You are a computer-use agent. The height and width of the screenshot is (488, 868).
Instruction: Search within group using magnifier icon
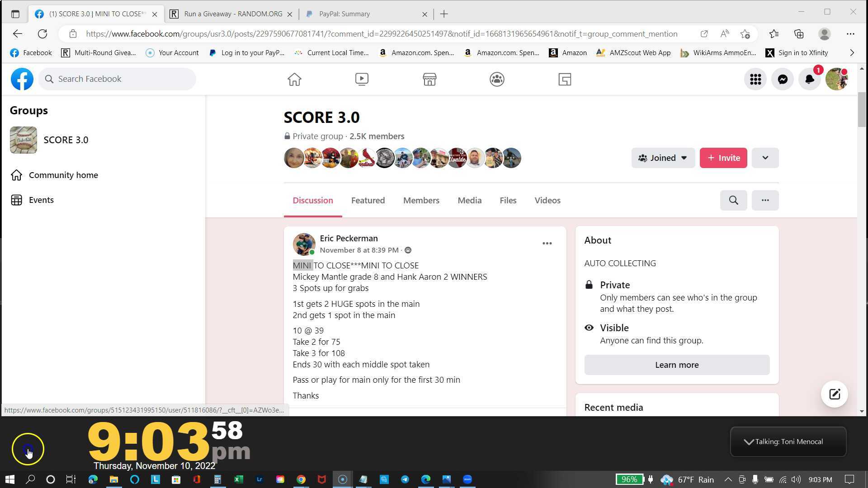coord(733,200)
